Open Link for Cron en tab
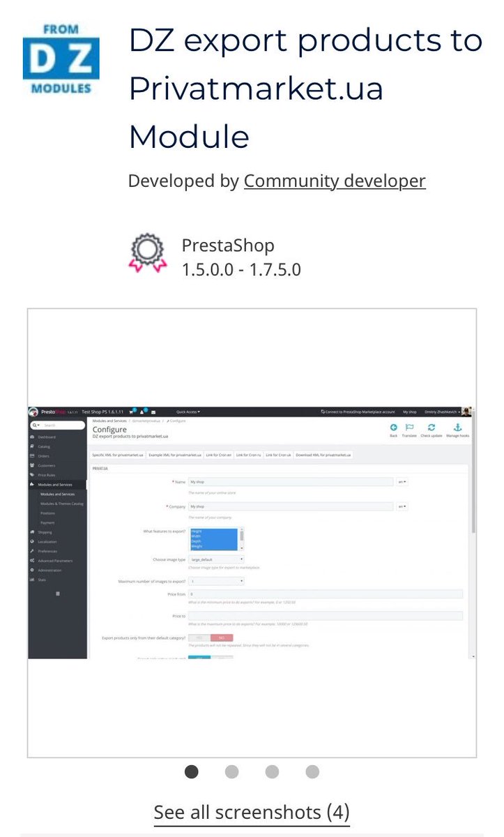This screenshot has height=837, width=504. pos(219,455)
